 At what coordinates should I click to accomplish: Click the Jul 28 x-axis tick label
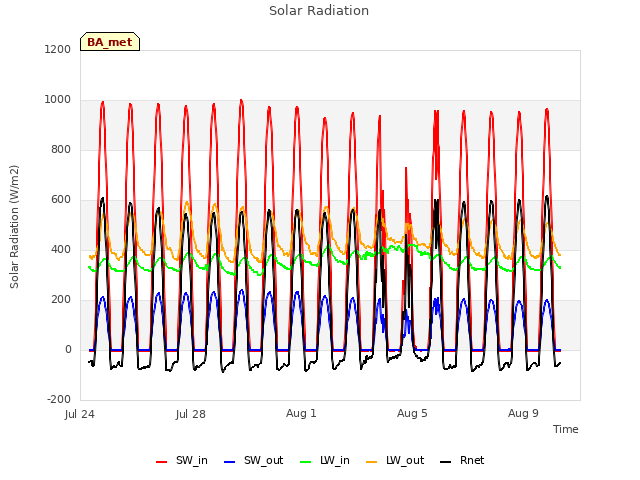click(x=191, y=414)
